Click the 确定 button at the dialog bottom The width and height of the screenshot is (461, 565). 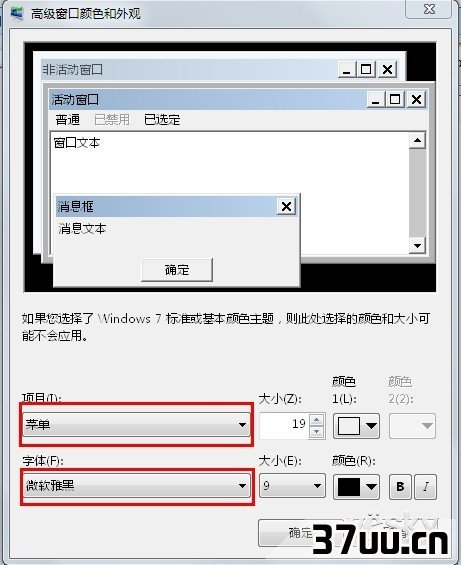(x=300, y=533)
